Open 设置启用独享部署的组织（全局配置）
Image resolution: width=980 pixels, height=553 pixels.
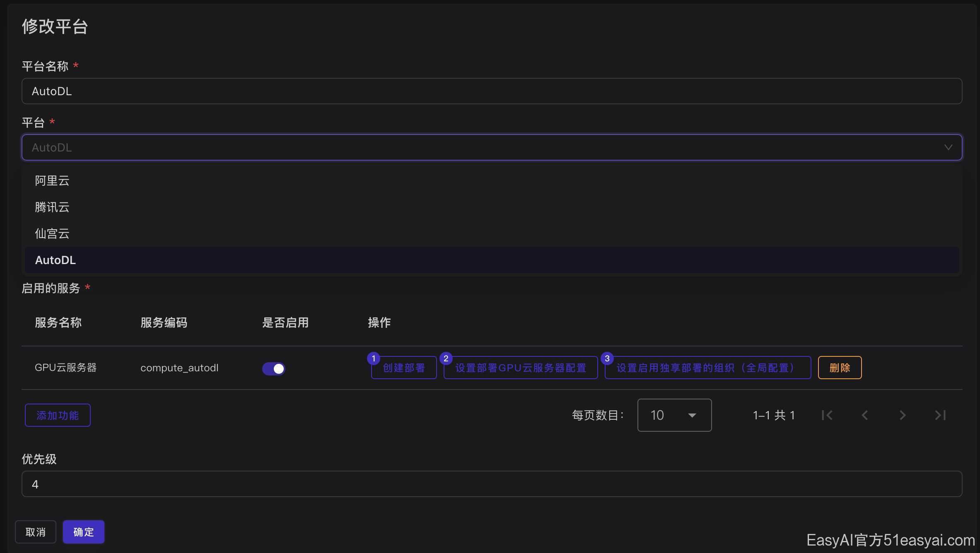[x=707, y=368]
